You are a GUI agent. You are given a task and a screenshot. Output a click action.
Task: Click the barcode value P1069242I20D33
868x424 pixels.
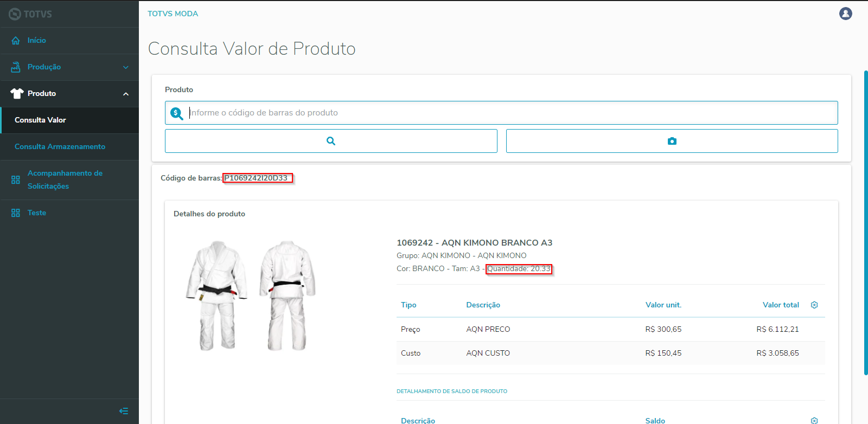256,178
